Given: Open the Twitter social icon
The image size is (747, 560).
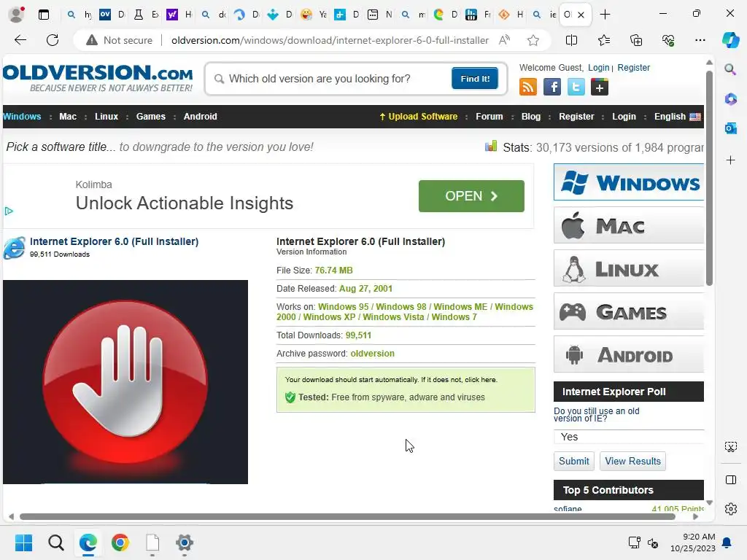Looking at the screenshot, I should [x=576, y=87].
